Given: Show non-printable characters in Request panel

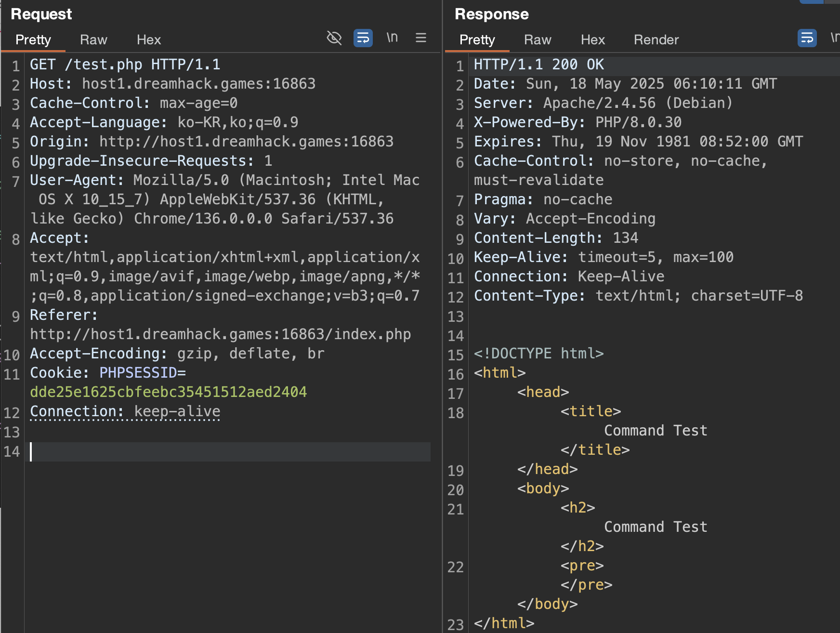Looking at the screenshot, I should 392,38.
